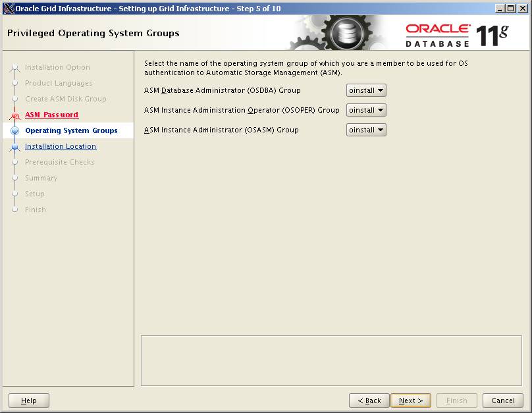
Task: Click the Summary step text
Action: (41, 178)
